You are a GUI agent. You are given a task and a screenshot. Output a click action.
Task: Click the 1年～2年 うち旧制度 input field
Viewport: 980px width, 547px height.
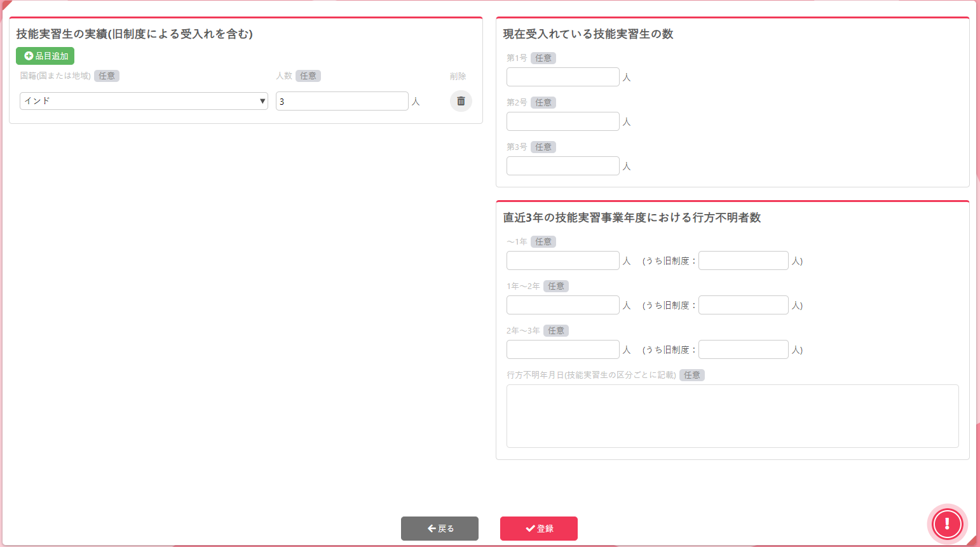click(743, 305)
